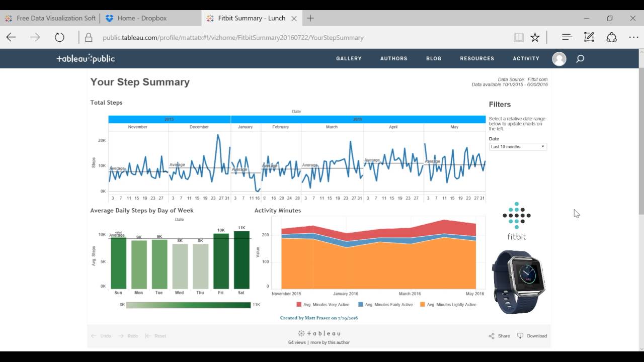Click the browser forward arrow
This screenshot has width=644, height=362.
click(35, 37)
